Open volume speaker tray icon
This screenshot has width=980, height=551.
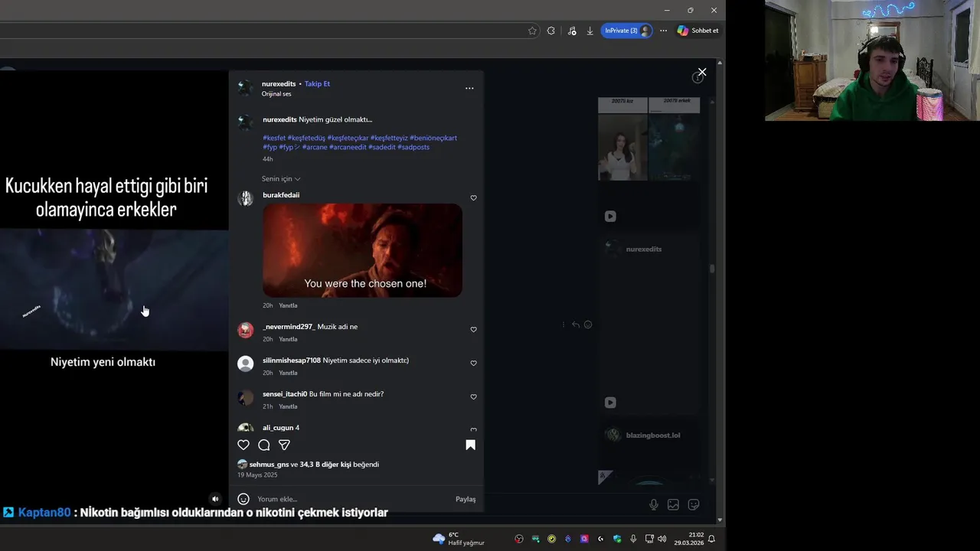coord(661,539)
